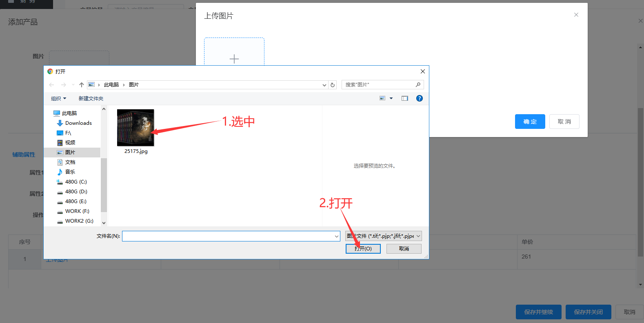Click the 文件名 input field
This screenshot has height=323, width=644.
point(228,236)
